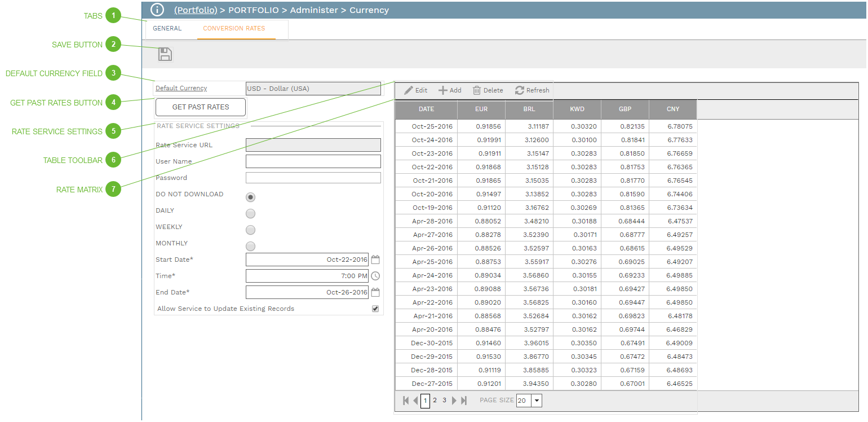
Task: Open the Time clock picker icon
Action: (x=376, y=276)
